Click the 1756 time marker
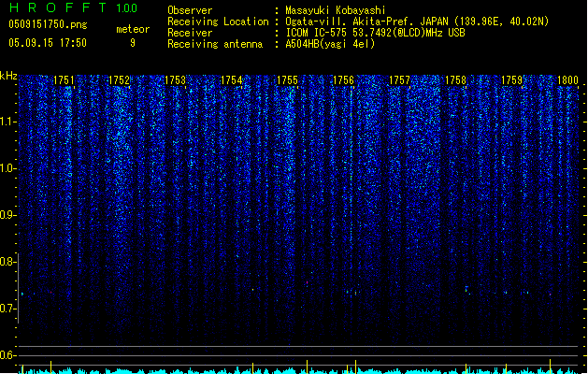588x374 pixels. pyautogui.click(x=343, y=80)
